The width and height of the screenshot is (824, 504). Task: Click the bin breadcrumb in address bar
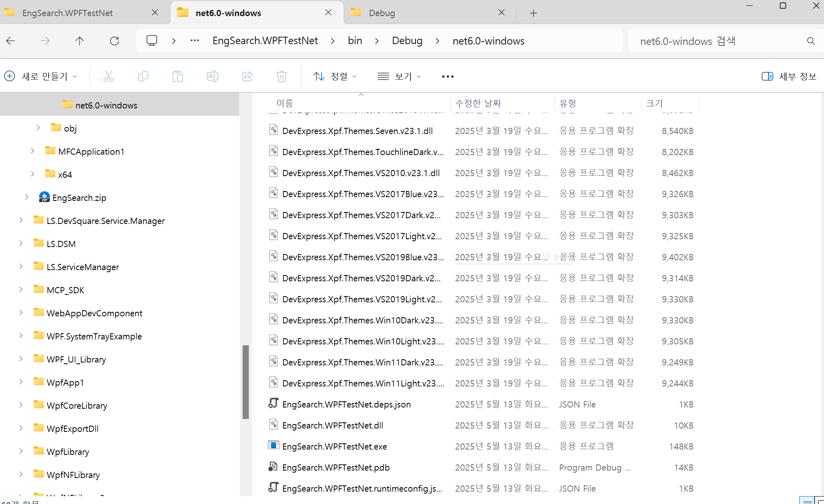(355, 41)
